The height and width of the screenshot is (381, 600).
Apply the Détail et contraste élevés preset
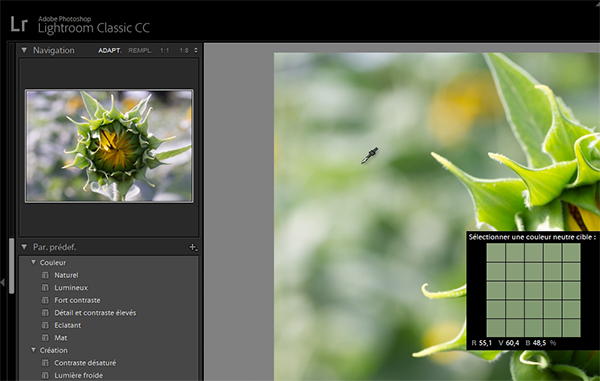pos(95,313)
